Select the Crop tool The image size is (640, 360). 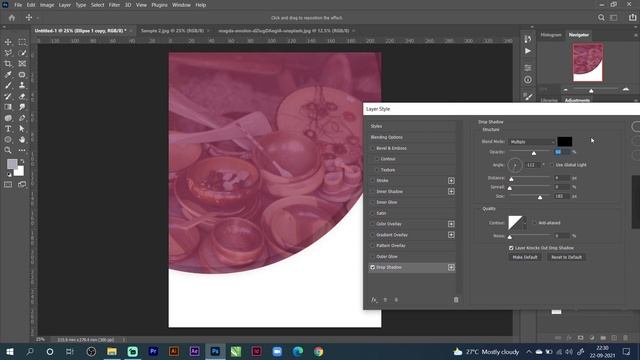click(8, 64)
